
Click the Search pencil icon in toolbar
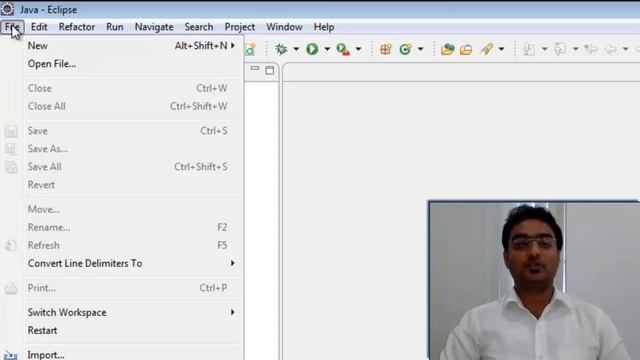(x=487, y=49)
